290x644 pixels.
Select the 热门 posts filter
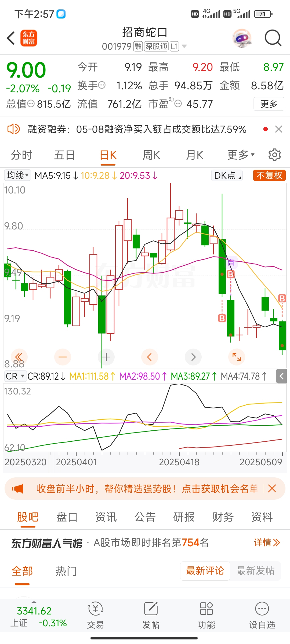click(66, 571)
